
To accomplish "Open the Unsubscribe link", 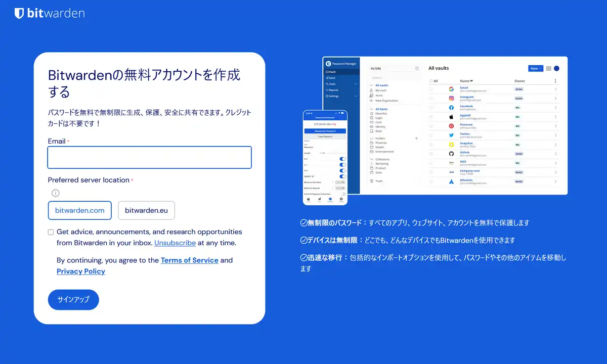I will (175, 243).
